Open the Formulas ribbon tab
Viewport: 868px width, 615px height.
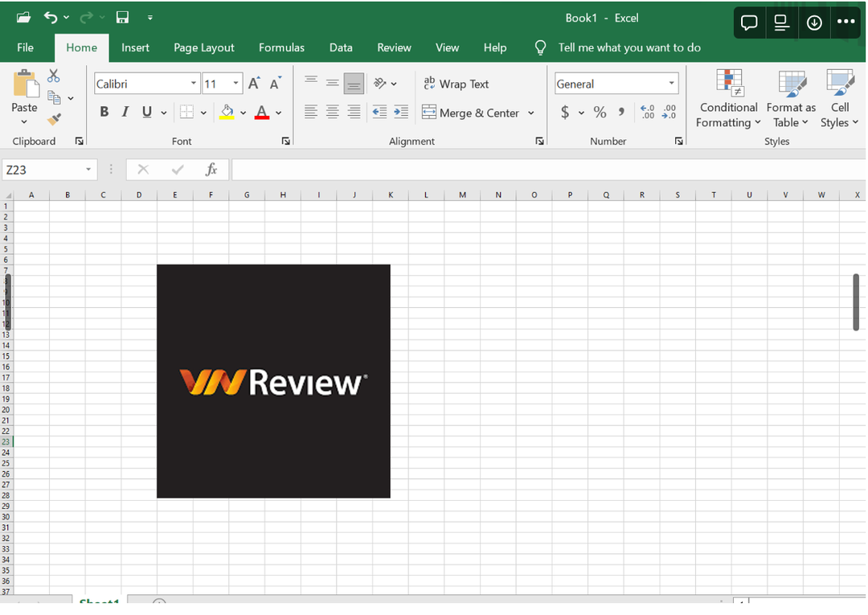281,47
